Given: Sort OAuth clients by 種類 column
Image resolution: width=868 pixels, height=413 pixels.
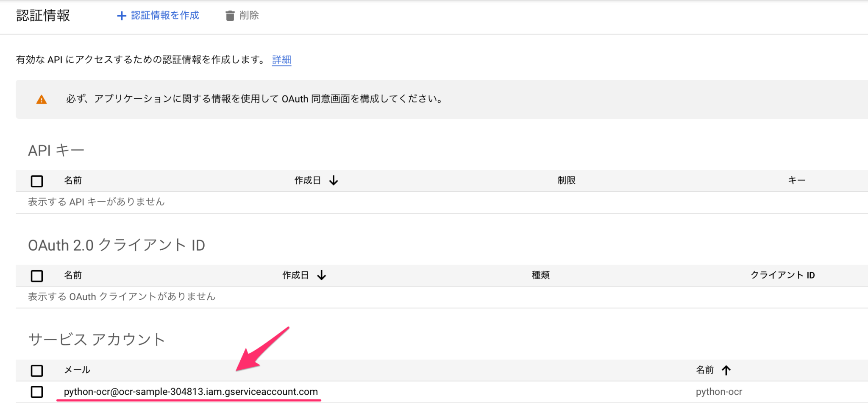Looking at the screenshot, I should [x=540, y=275].
